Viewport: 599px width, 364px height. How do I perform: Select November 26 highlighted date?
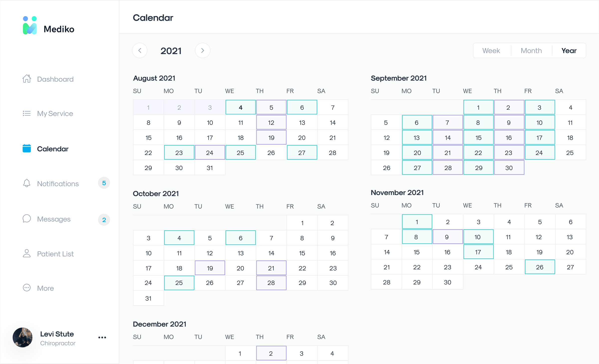tap(540, 267)
